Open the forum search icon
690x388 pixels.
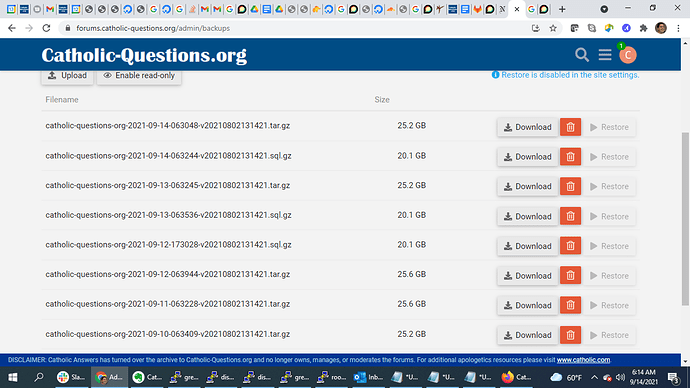(582, 55)
